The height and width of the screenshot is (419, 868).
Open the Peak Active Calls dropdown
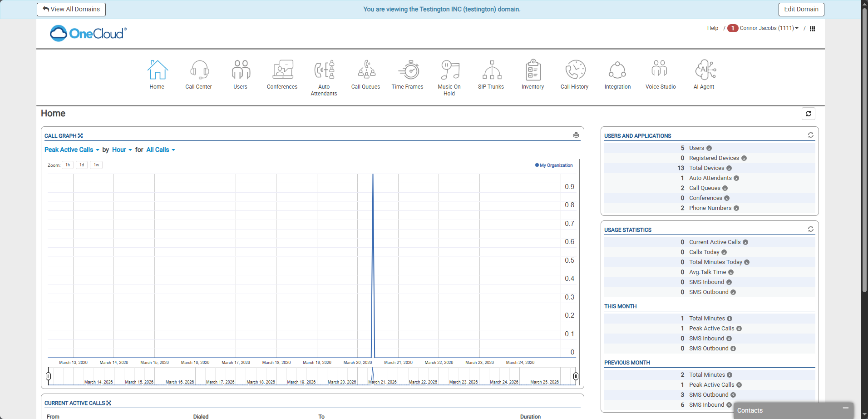point(72,150)
